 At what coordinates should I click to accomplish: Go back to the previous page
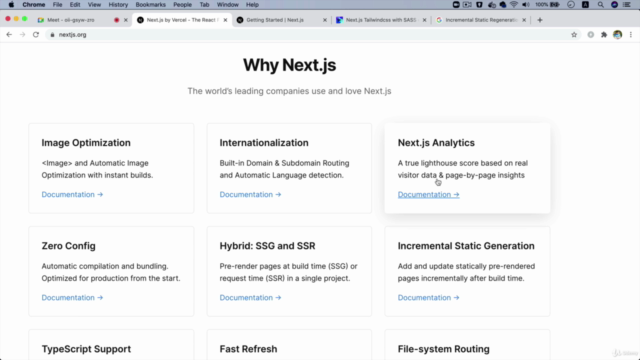[9, 35]
